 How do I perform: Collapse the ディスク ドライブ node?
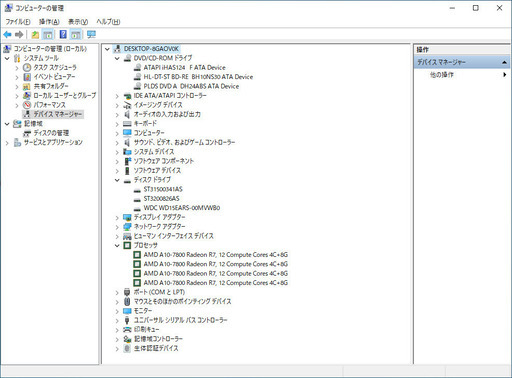pyautogui.click(x=117, y=180)
